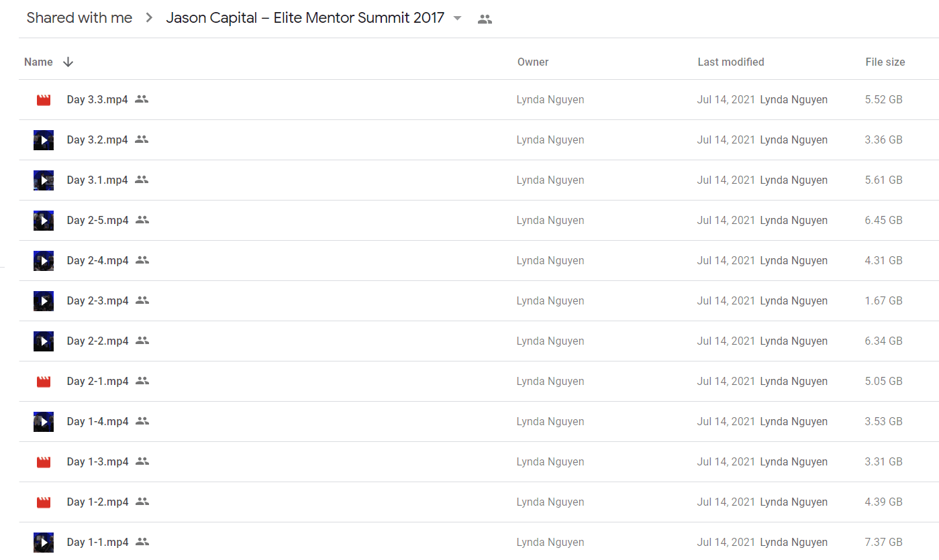
Task: Click the video thumbnail for Day 2-3.mp4
Action: pos(44,301)
